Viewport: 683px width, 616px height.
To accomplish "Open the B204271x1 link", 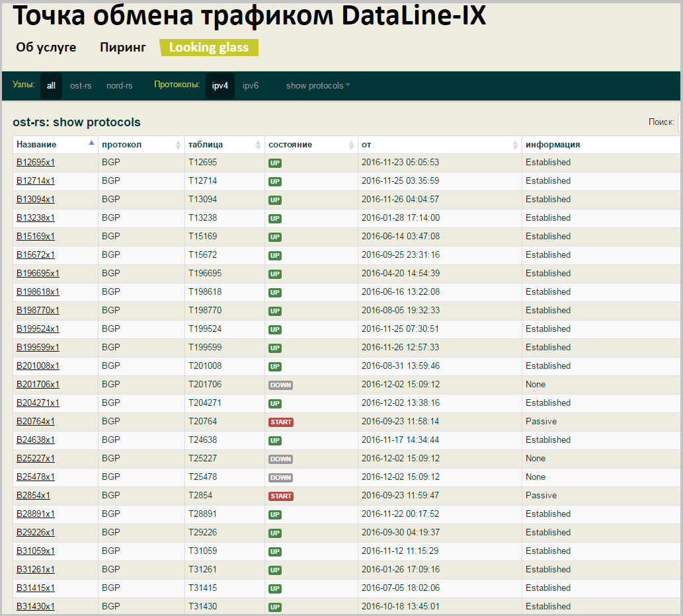I will pos(38,403).
